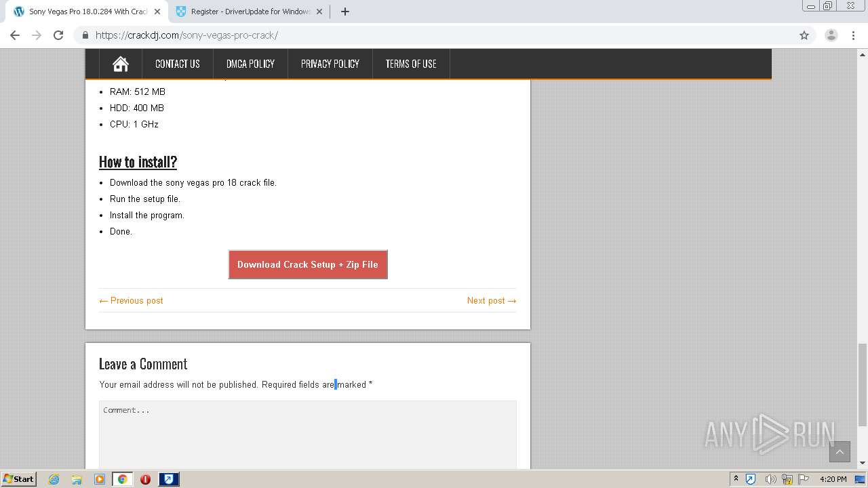
Task: Click the text 'Done.'
Action: click(121, 231)
